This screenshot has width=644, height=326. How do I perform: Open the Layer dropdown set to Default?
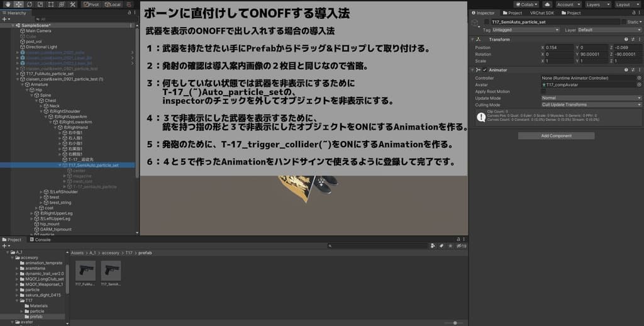coord(609,30)
